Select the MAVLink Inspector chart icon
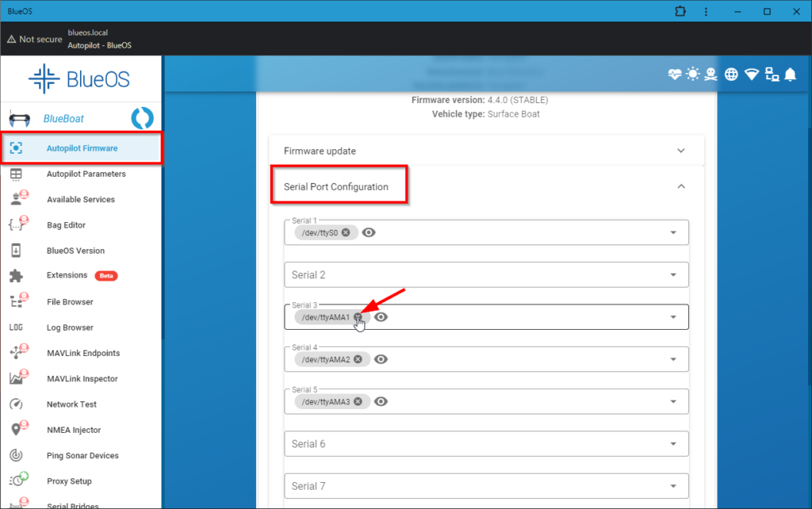 [x=18, y=378]
